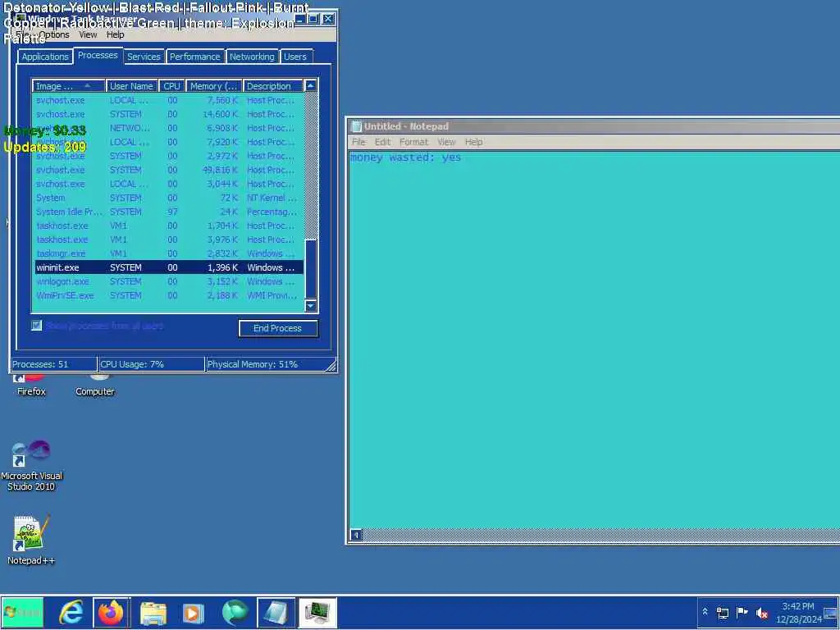This screenshot has height=630, width=840.
Task: Select the Processes tab
Action: click(98, 55)
